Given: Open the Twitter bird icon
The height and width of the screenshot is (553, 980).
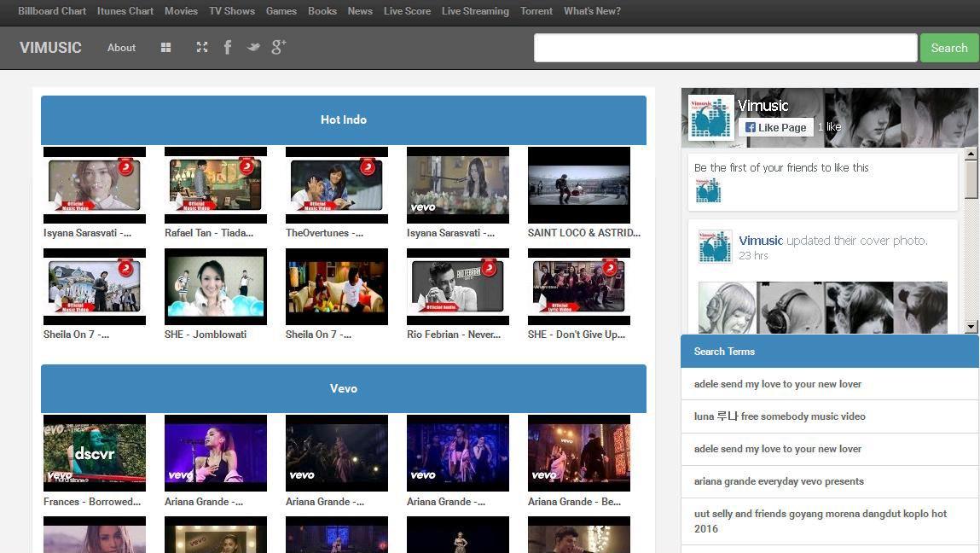Looking at the screenshot, I should pyautogui.click(x=253, y=48).
